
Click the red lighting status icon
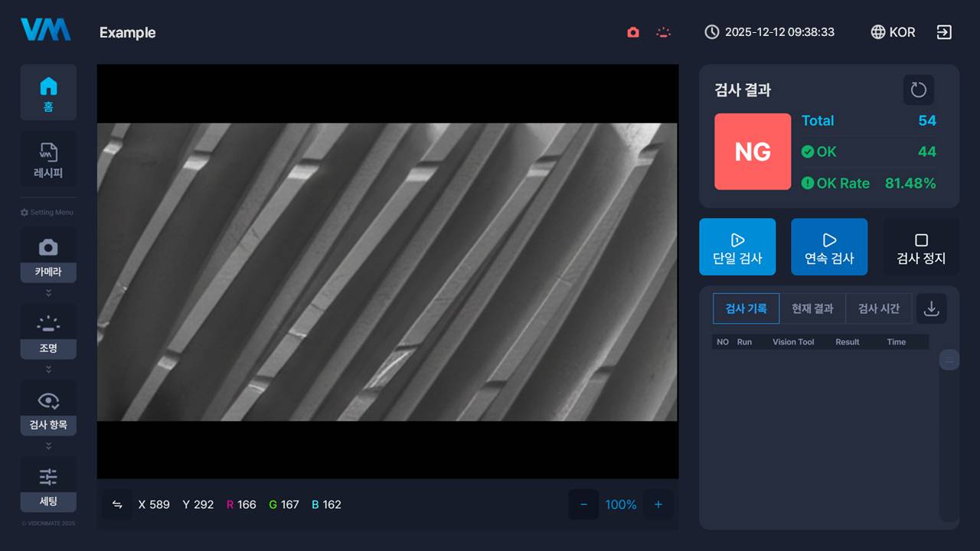664,32
